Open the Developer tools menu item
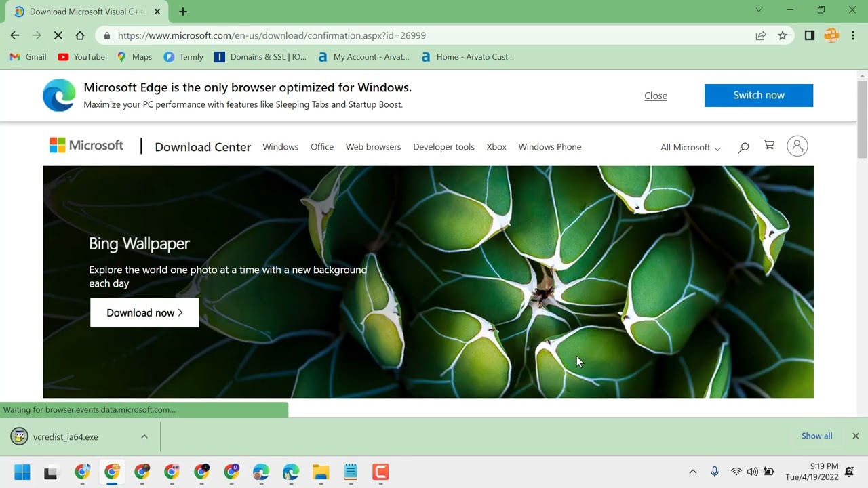 [443, 147]
